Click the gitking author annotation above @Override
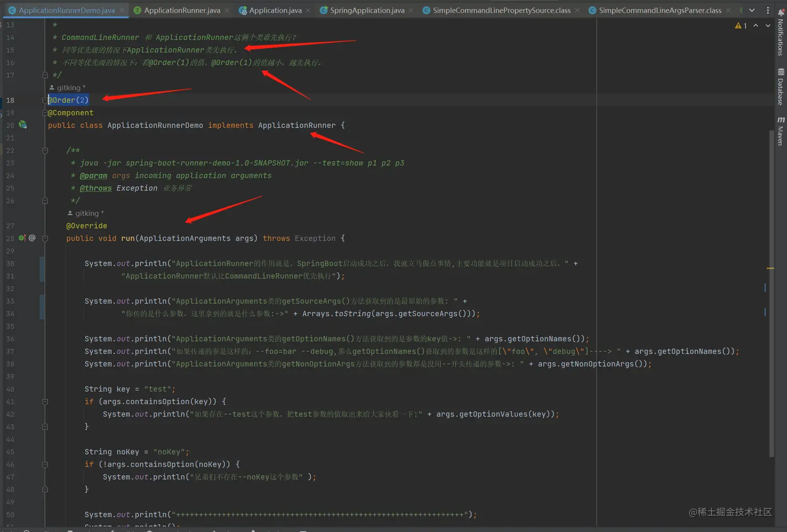The image size is (787, 532). click(x=85, y=213)
